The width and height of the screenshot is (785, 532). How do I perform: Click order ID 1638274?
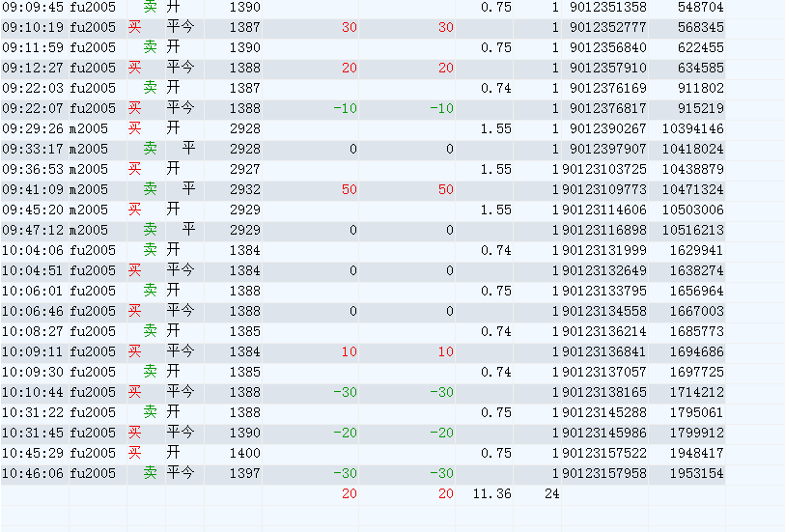[x=697, y=270]
